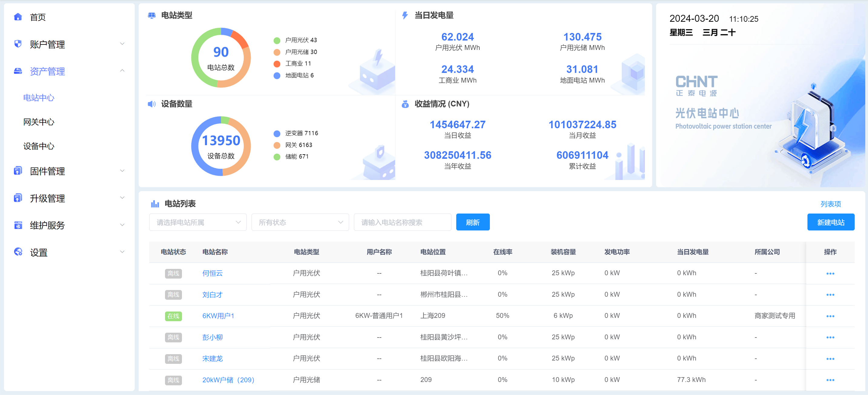This screenshot has height=395, width=868.
Task: Click the 77.3 kWh cell
Action: 691,380
